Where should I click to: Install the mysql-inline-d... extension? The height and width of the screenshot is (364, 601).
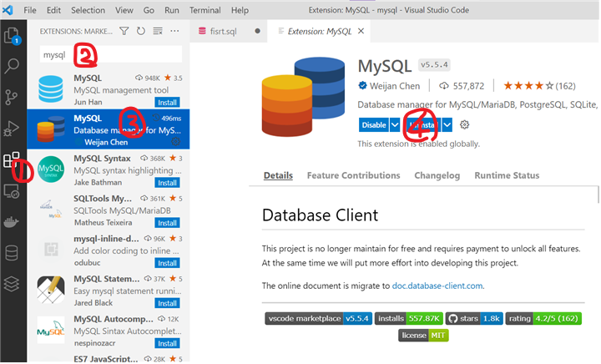click(168, 263)
